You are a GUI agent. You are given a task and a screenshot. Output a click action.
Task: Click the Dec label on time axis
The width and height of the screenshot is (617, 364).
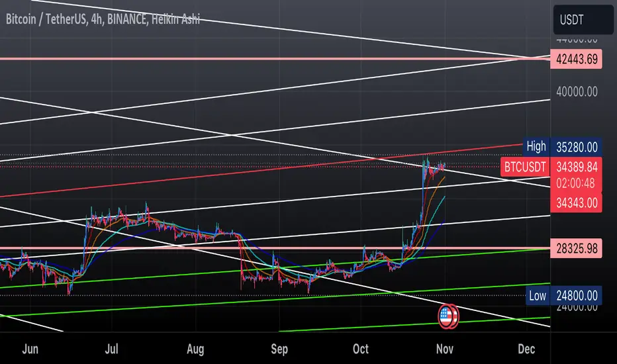[526, 349]
